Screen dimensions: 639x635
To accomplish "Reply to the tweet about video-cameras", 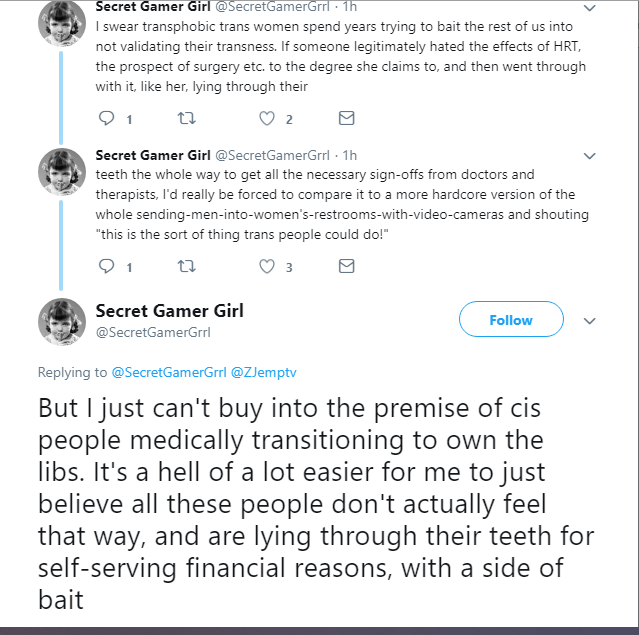I will tap(107, 267).
